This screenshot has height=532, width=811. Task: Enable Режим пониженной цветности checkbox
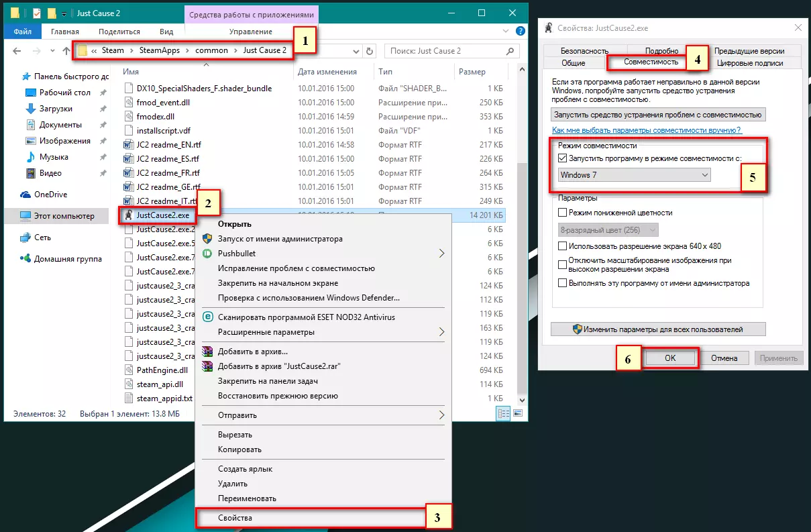(x=563, y=213)
